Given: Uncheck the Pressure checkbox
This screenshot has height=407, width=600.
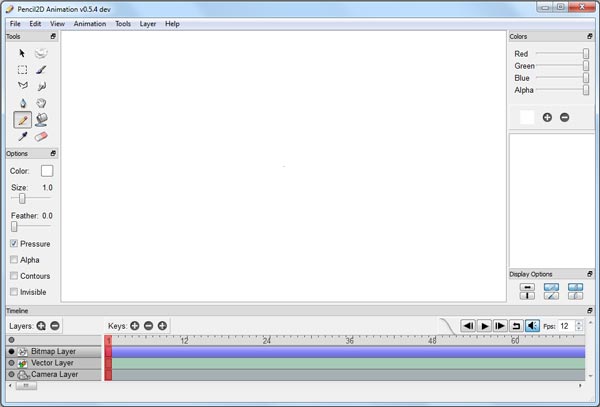Looking at the screenshot, I should tap(14, 244).
